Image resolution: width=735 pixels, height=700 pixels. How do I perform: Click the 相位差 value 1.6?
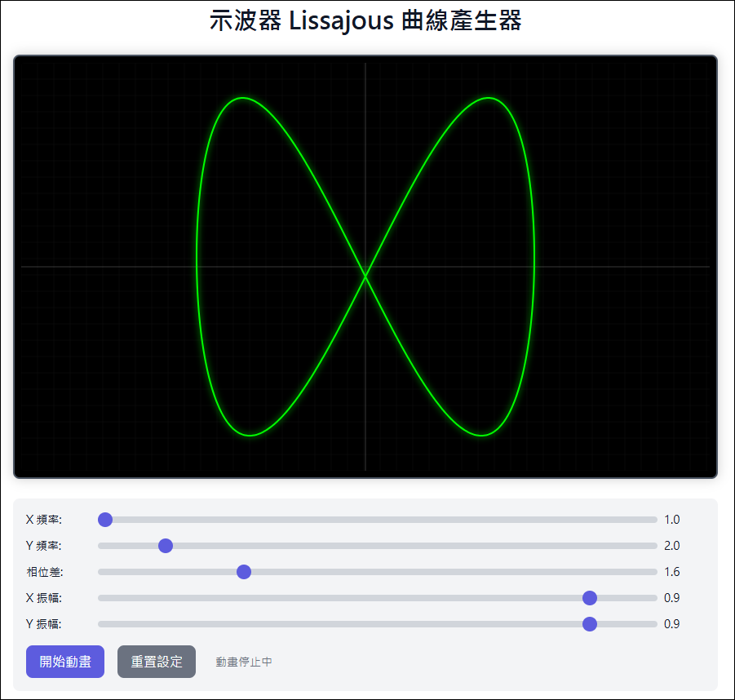(x=671, y=572)
